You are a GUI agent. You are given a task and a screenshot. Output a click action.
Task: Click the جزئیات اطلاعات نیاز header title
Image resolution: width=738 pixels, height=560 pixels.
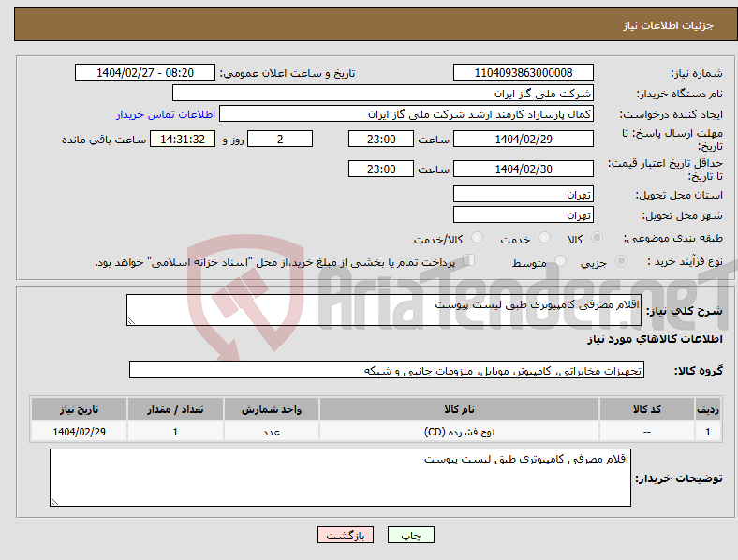click(x=669, y=25)
